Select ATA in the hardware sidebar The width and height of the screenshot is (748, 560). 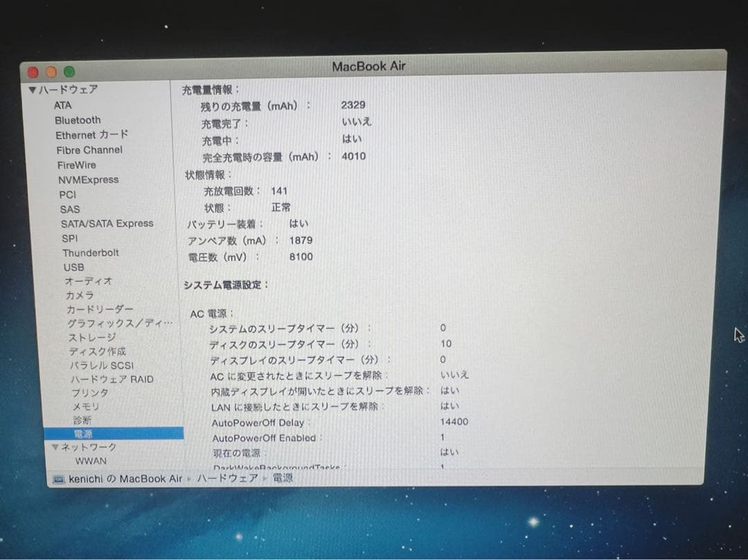pos(63,105)
